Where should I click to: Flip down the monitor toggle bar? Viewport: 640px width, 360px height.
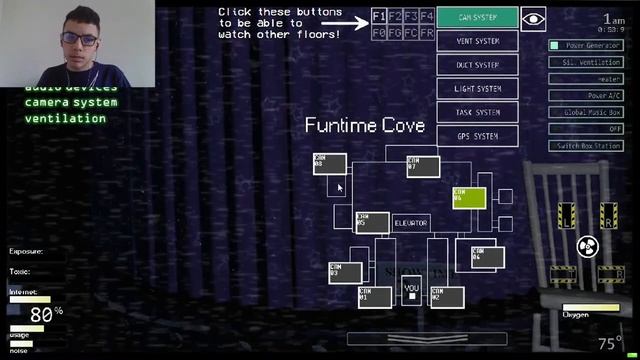pyautogui.click(x=427, y=339)
